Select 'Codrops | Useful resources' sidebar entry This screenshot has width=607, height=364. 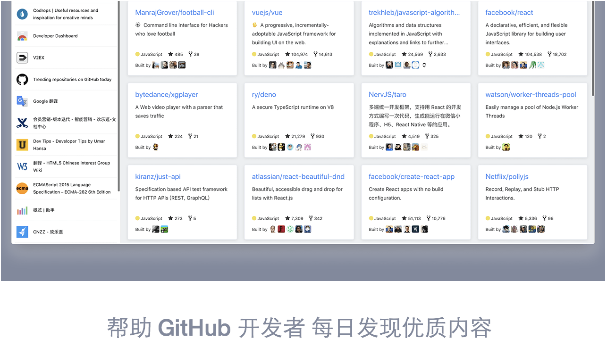tap(66, 14)
